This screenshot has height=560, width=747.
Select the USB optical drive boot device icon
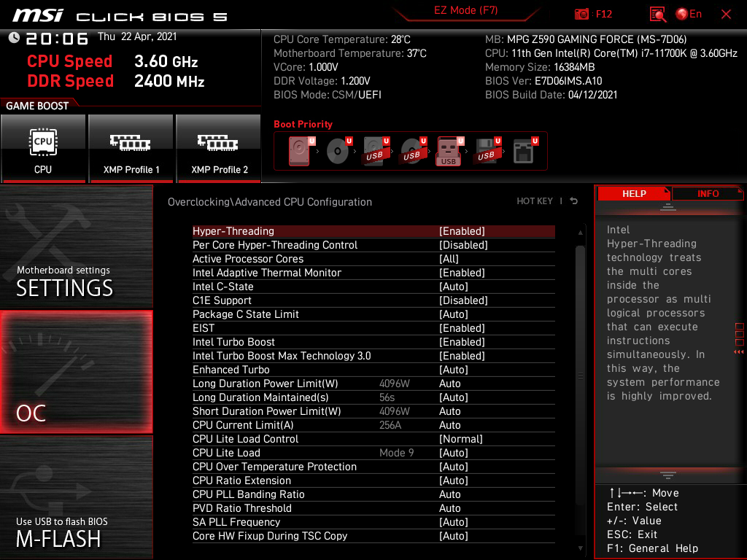tap(414, 151)
